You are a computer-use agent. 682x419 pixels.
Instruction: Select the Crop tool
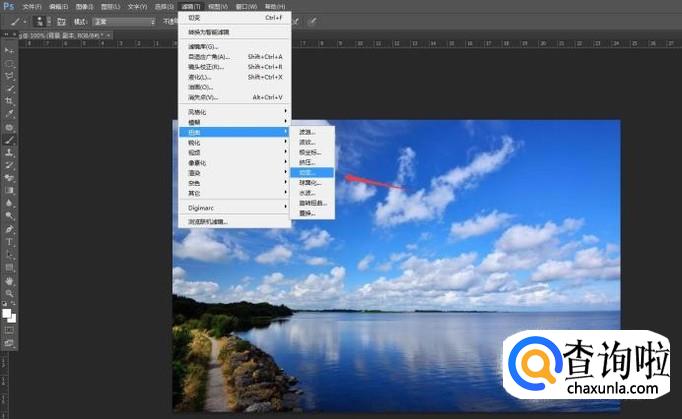pyautogui.click(x=9, y=101)
